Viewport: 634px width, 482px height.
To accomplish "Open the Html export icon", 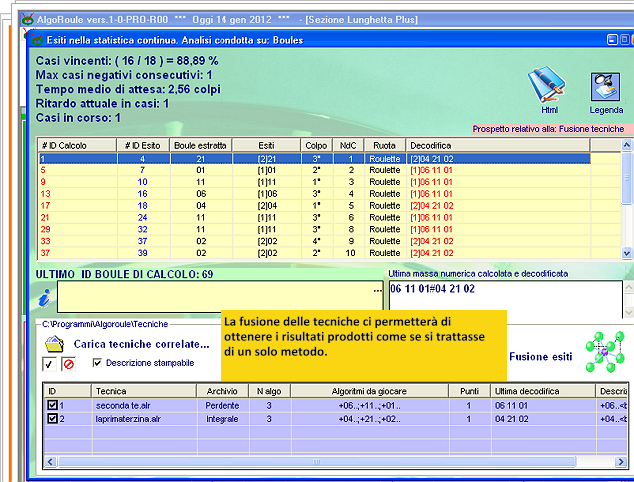I will (547, 85).
